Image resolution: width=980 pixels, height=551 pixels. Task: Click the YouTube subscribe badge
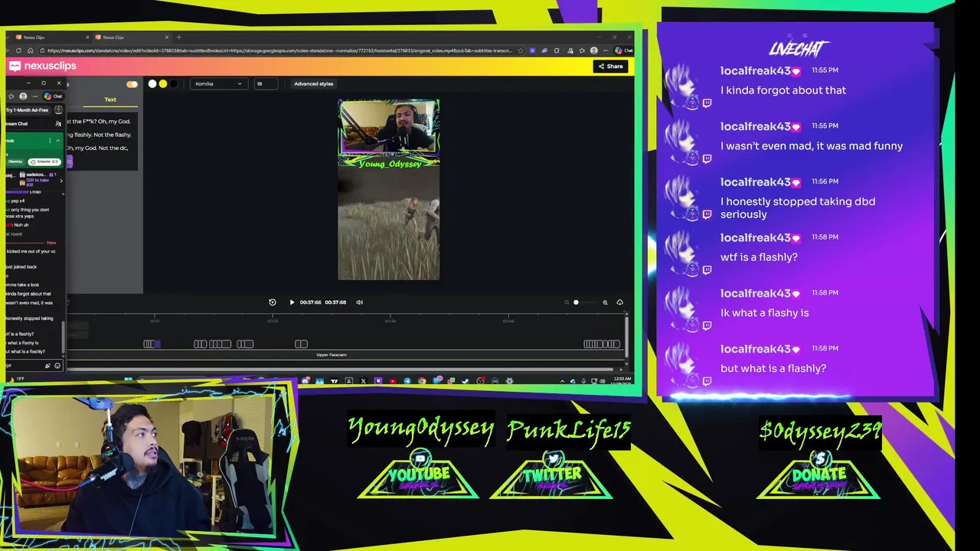(419, 474)
